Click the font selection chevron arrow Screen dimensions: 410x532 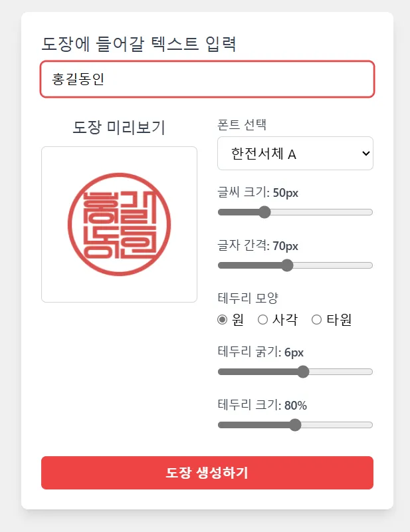[367, 153]
